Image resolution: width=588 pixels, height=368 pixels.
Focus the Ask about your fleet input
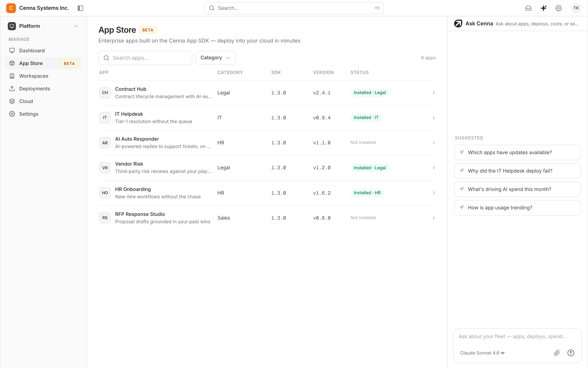[517, 337]
